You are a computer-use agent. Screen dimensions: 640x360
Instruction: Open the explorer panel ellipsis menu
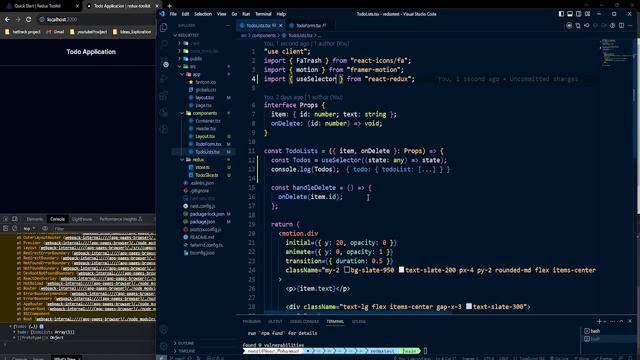click(x=228, y=25)
